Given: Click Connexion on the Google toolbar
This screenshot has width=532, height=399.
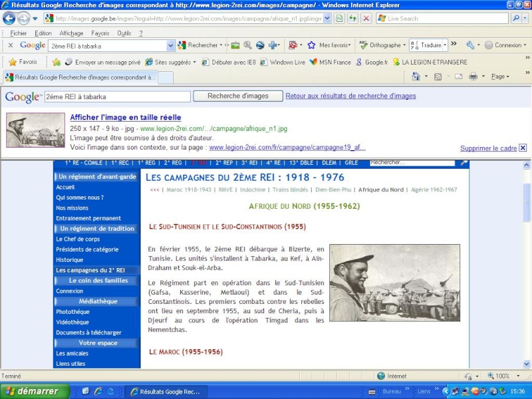Looking at the screenshot, I should click(505, 45).
